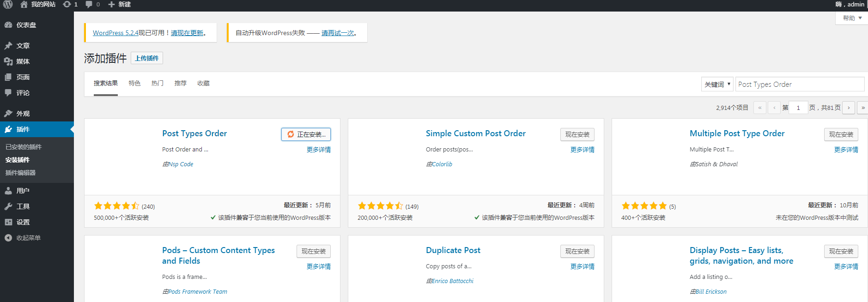The height and width of the screenshot is (302, 868).
Task: Click the 请现在更新 link
Action: [187, 33]
